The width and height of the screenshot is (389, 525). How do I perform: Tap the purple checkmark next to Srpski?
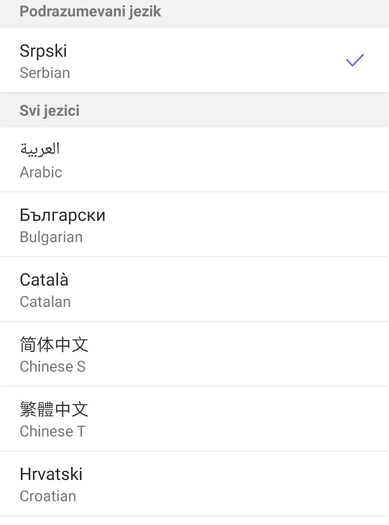[355, 60]
